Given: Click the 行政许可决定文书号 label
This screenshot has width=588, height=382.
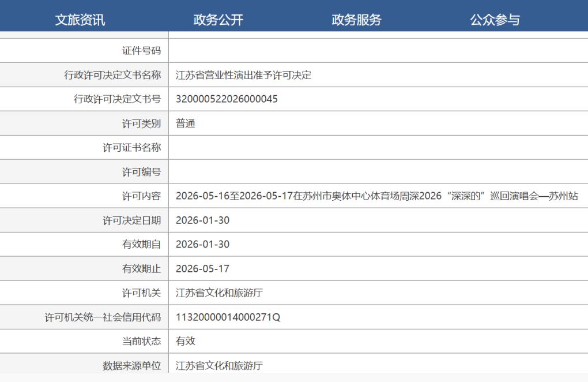Looking at the screenshot, I should pyautogui.click(x=118, y=99).
